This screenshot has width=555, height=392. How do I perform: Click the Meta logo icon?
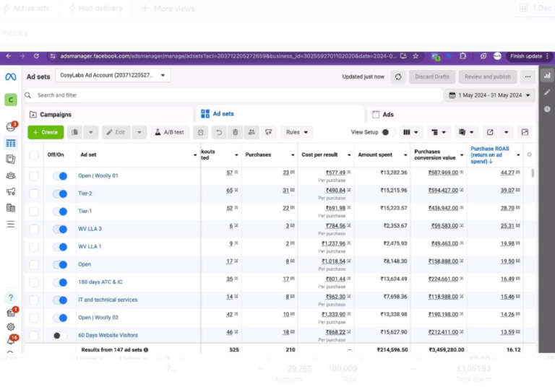pos(10,77)
